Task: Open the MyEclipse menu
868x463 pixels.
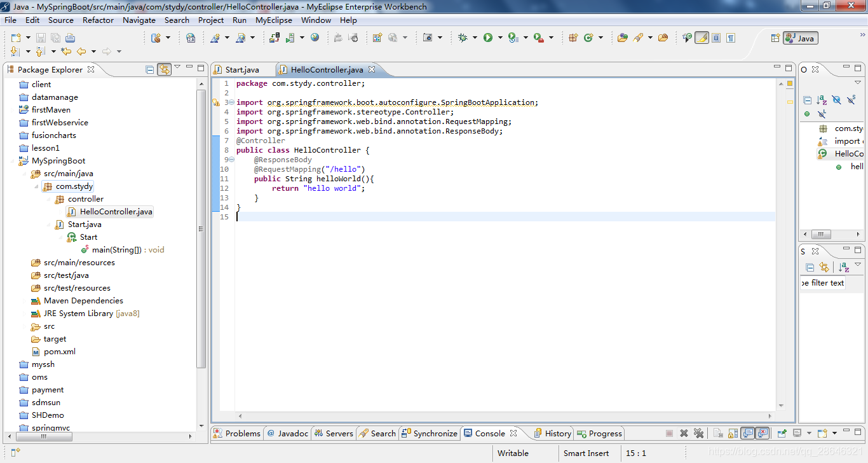Action: tap(274, 20)
